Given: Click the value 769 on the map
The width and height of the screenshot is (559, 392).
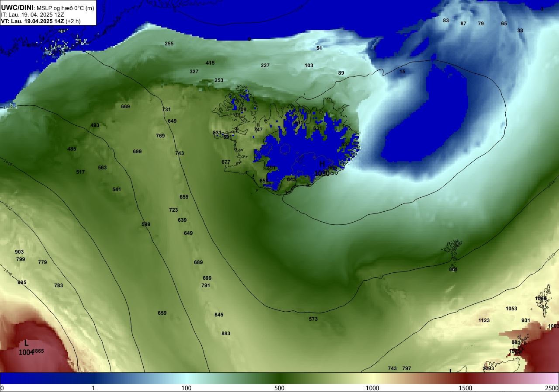Looking at the screenshot, I should click(160, 136).
